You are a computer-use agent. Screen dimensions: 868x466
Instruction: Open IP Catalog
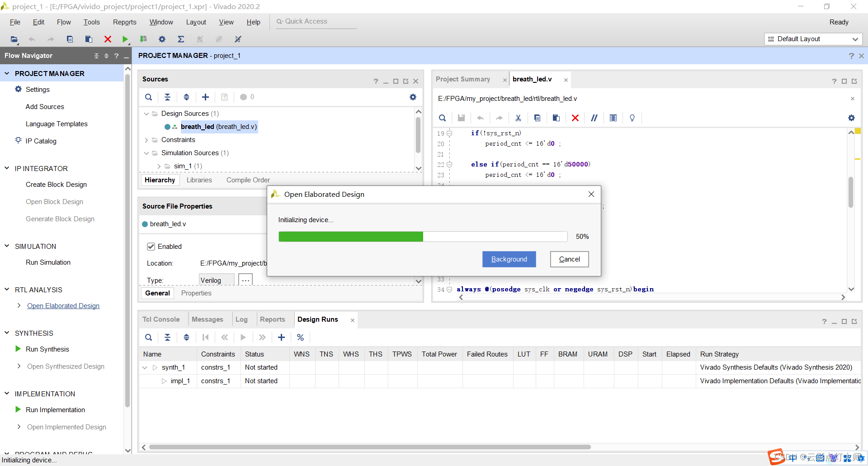click(41, 141)
